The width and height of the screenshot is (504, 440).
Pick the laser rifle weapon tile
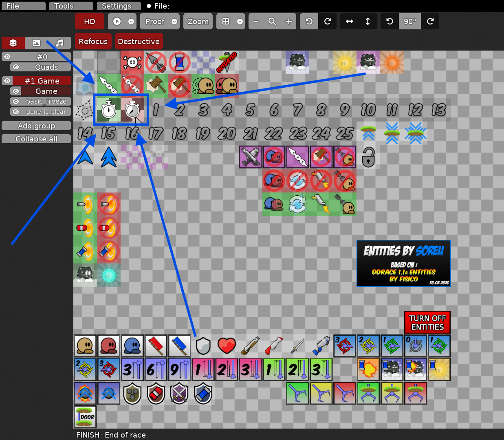[x=321, y=346]
